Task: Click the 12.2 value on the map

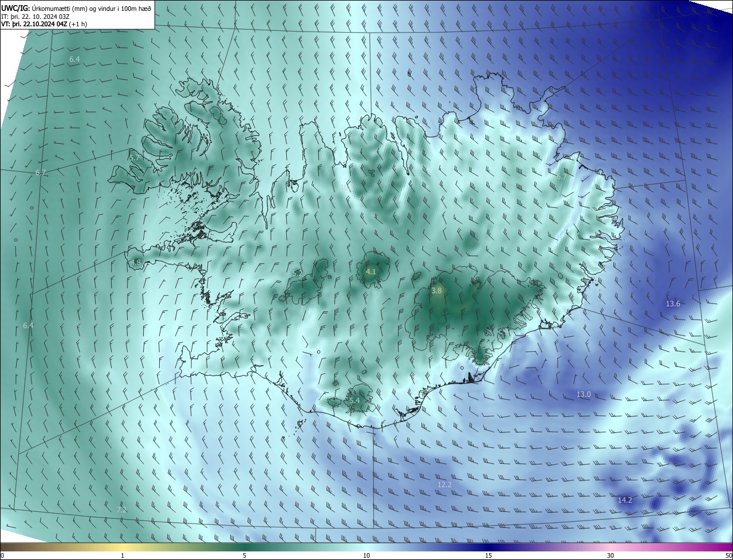Action: tap(444, 485)
